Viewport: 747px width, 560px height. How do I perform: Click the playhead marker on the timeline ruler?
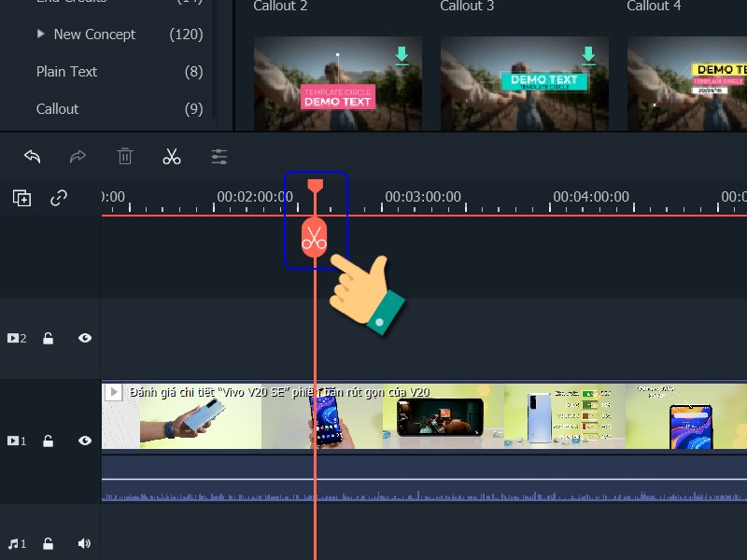point(316,186)
